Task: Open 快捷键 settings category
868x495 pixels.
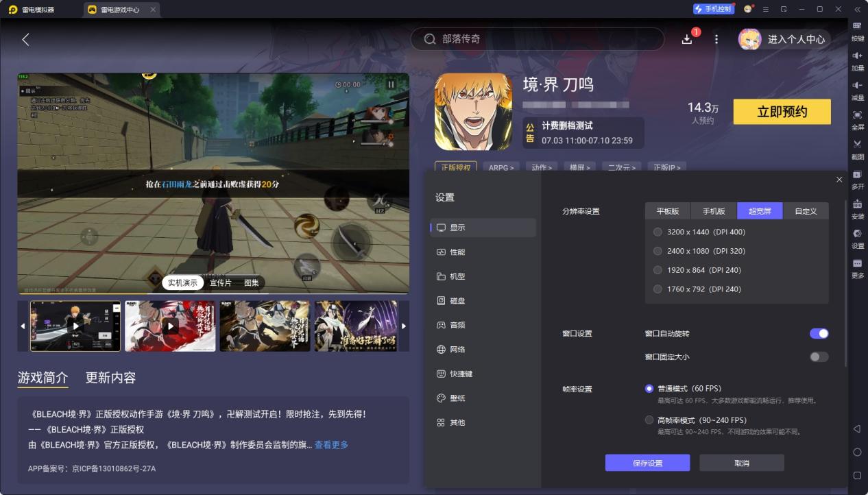Action: 483,374
